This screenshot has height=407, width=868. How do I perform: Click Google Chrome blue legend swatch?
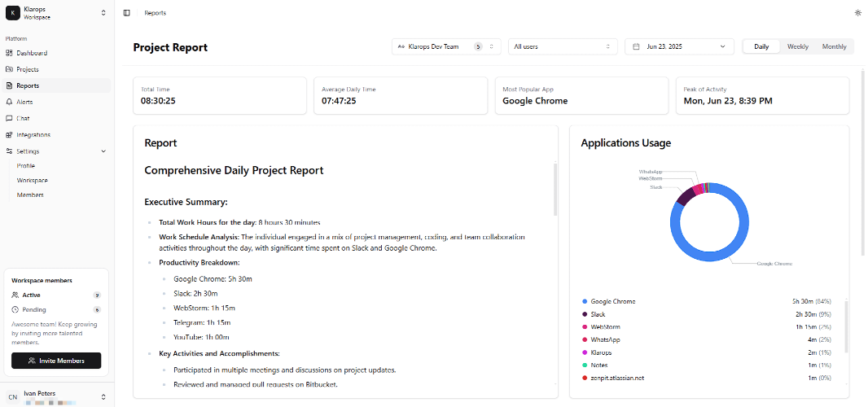click(x=585, y=301)
